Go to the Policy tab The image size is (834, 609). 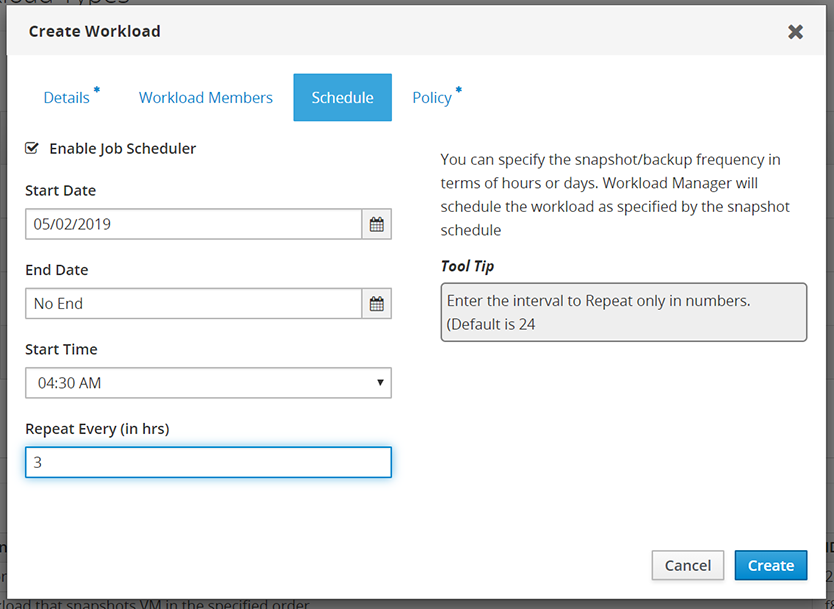(432, 98)
